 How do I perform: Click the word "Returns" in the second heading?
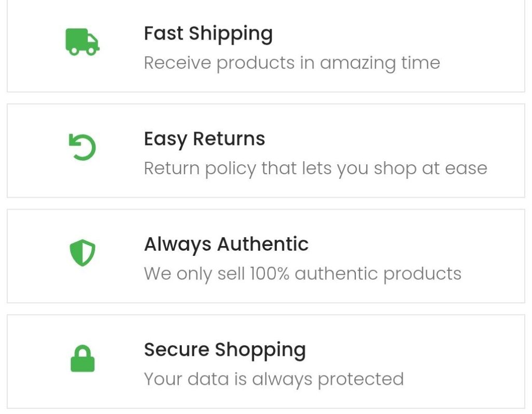[229, 139]
